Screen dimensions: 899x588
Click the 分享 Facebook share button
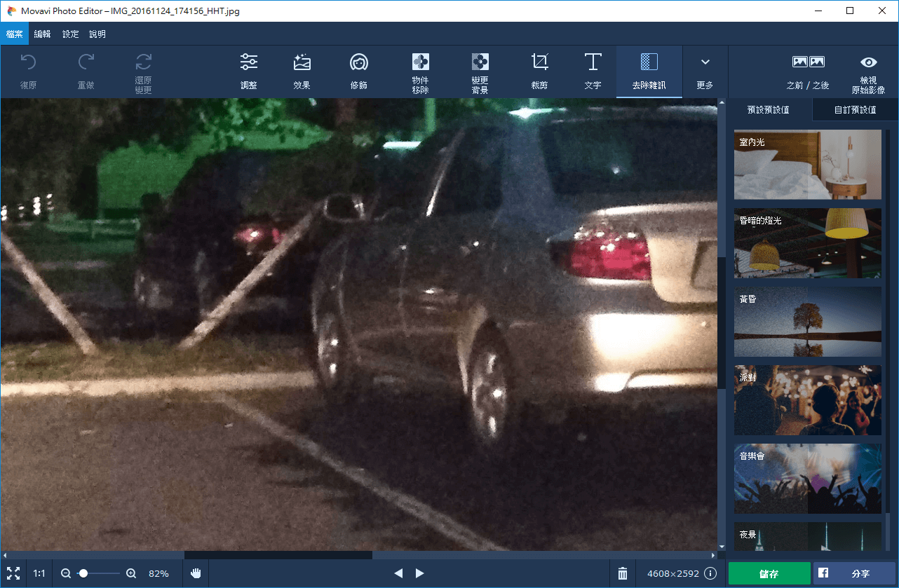(855, 573)
